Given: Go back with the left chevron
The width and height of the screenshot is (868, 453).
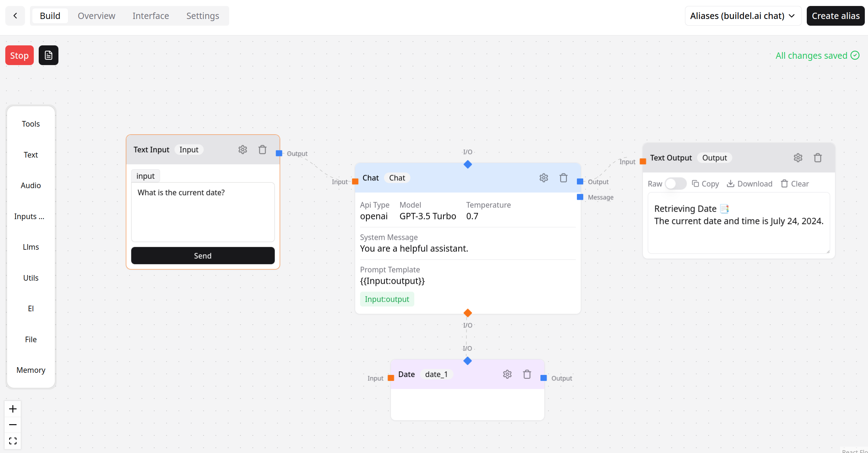Looking at the screenshot, I should (15, 16).
